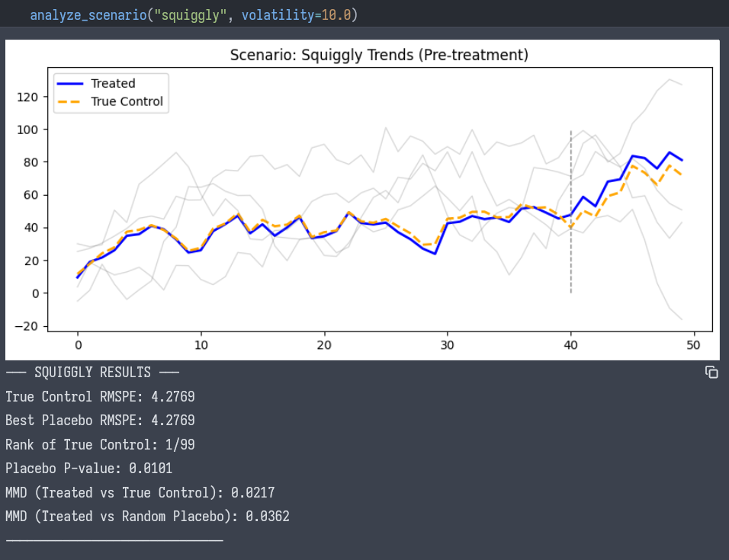Click the x-axis tick label 50
The height and width of the screenshot is (560, 729).
point(694,344)
